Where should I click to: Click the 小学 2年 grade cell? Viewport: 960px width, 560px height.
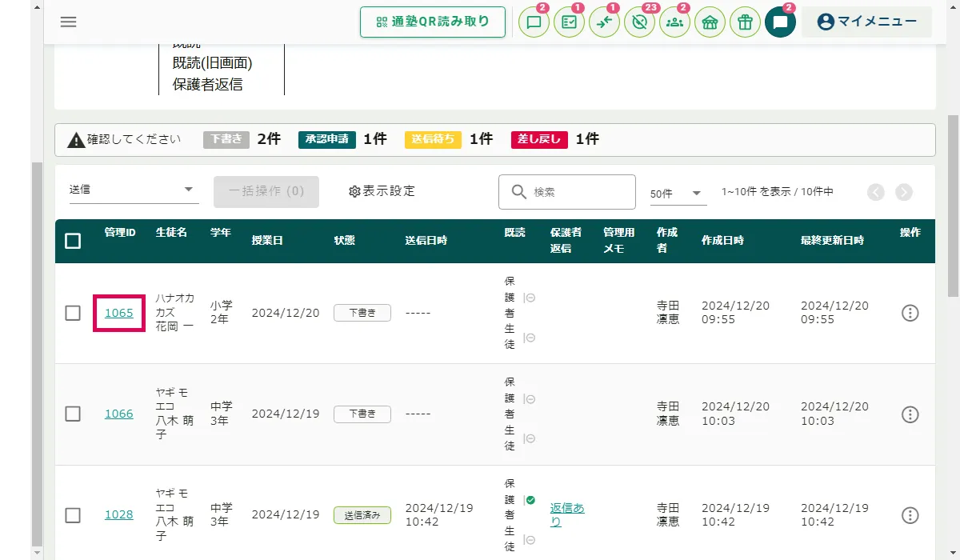point(222,313)
